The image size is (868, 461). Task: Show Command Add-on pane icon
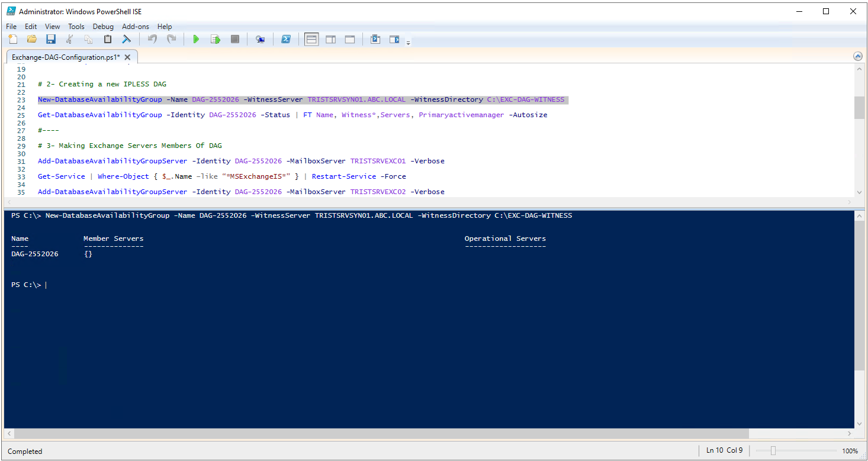tap(394, 39)
